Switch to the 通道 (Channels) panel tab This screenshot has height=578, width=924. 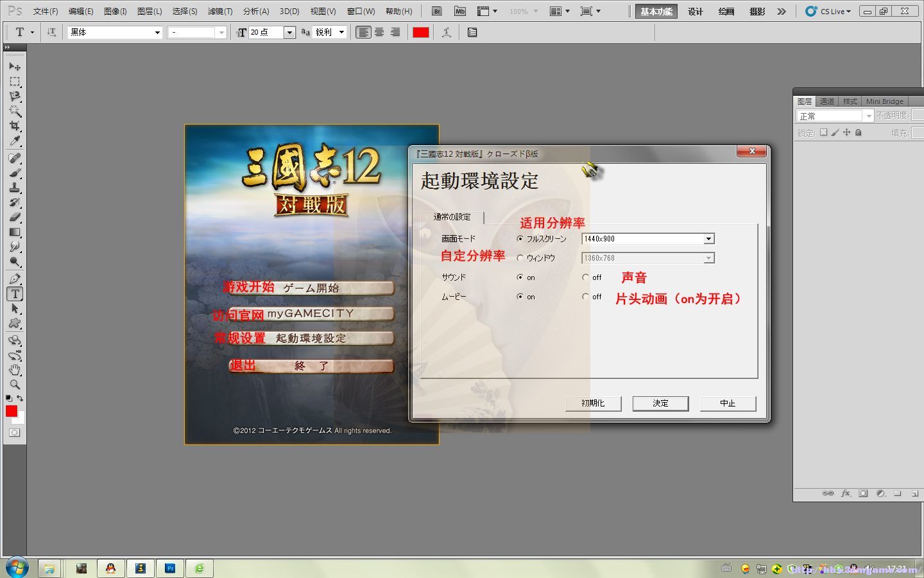(x=827, y=101)
